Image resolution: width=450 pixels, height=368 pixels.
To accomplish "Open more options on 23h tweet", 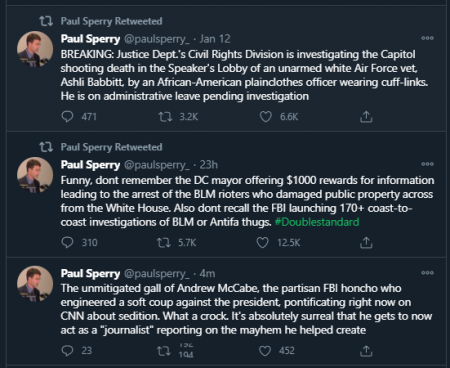I will coord(427,164).
